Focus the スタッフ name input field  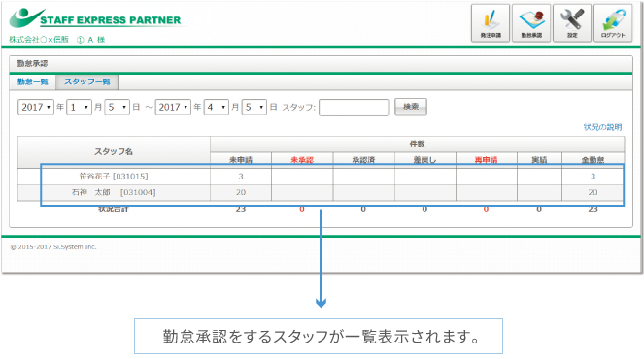pyautogui.click(x=354, y=108)
